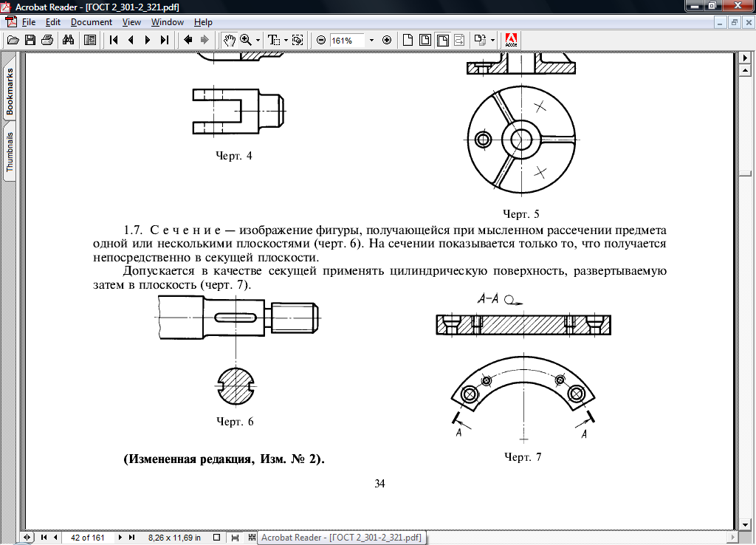
Task: Click the '8,26 x 11,69 in' page size
Action: [174, 538]
